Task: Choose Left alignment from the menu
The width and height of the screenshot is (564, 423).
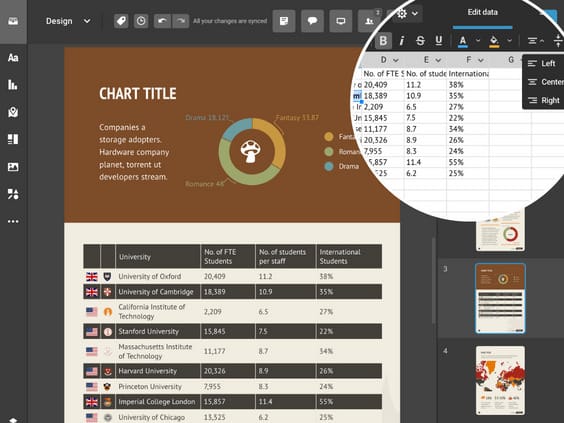Action: pos(542,64)
